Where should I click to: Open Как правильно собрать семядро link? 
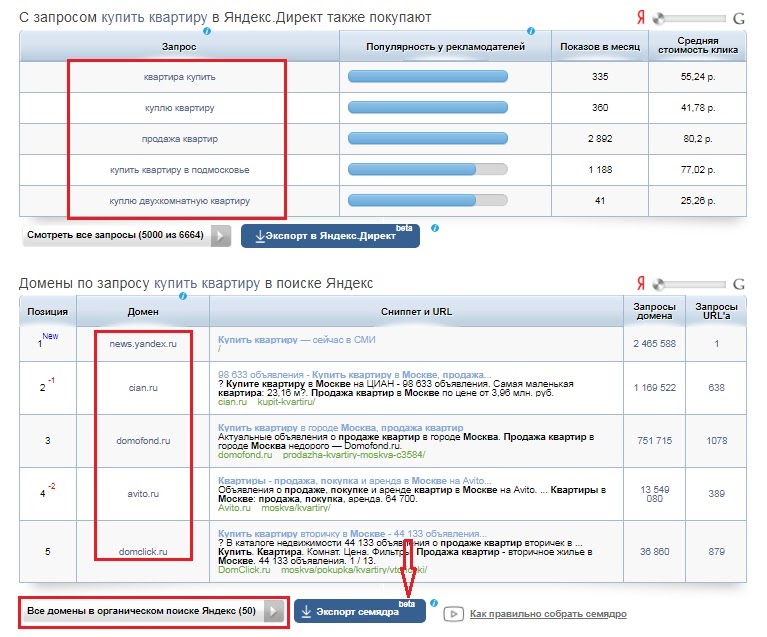click(548, 614)
